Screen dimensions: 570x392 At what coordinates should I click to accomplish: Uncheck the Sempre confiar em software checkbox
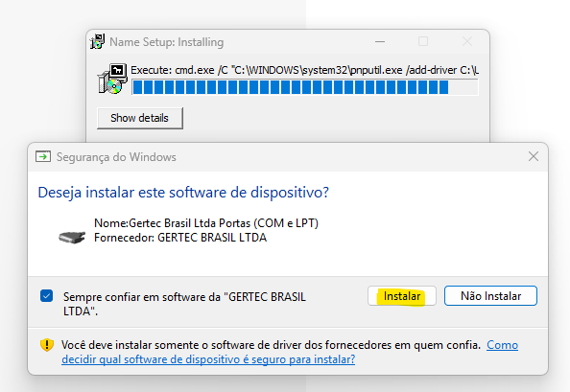[x=46, y=296]
